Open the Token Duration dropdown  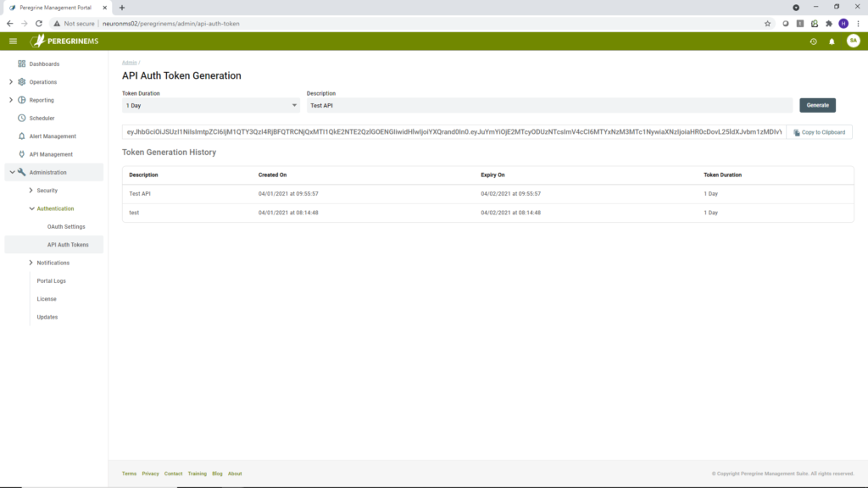(209, 105)
